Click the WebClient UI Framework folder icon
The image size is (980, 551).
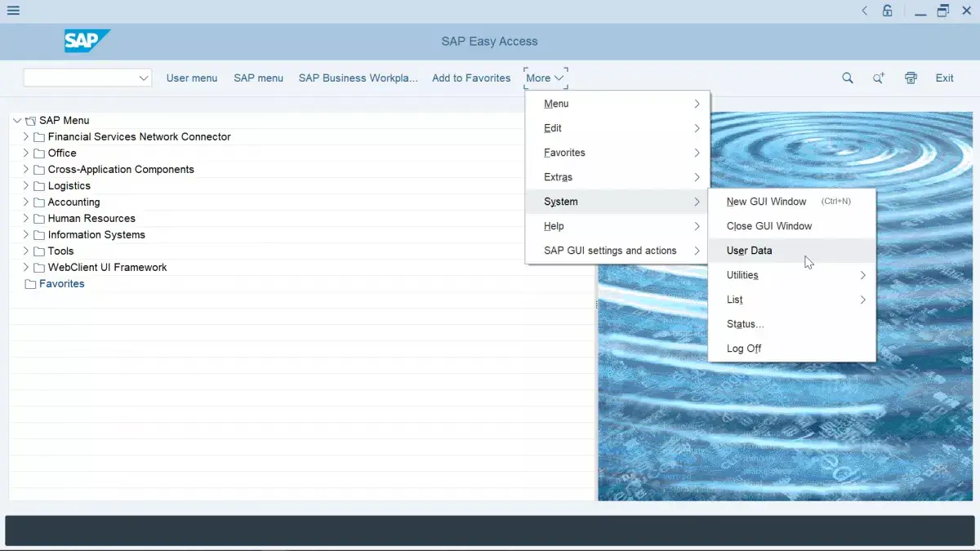click(39, 268)
